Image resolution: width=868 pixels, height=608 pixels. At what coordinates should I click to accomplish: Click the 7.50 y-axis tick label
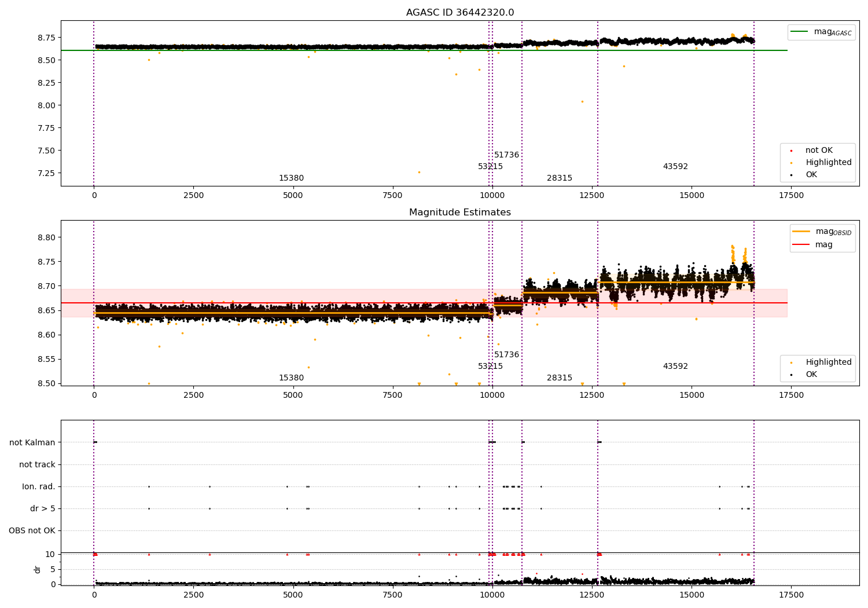[46, 151]
